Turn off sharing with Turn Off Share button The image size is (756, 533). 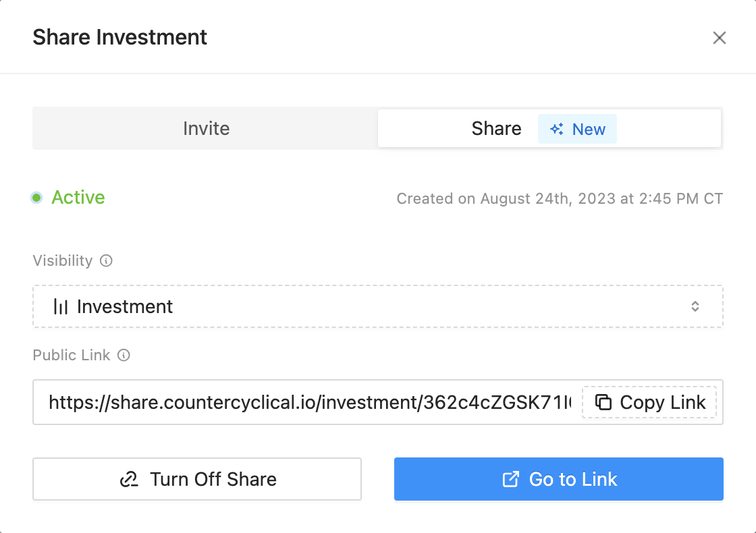(x=197, y=480)
